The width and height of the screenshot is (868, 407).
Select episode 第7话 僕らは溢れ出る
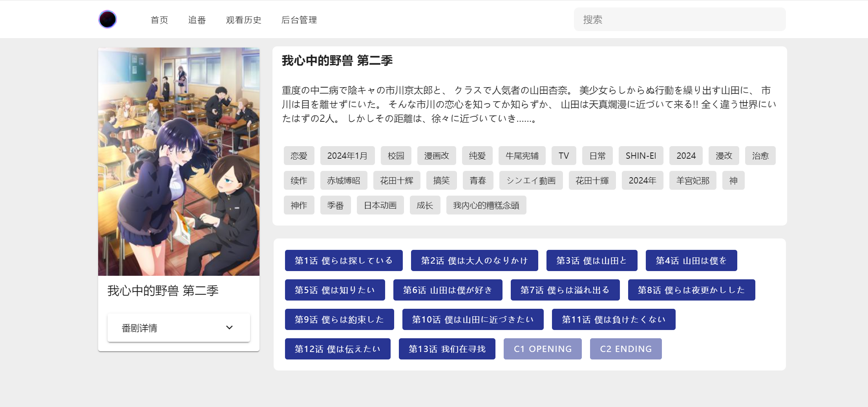pos(565,290)
